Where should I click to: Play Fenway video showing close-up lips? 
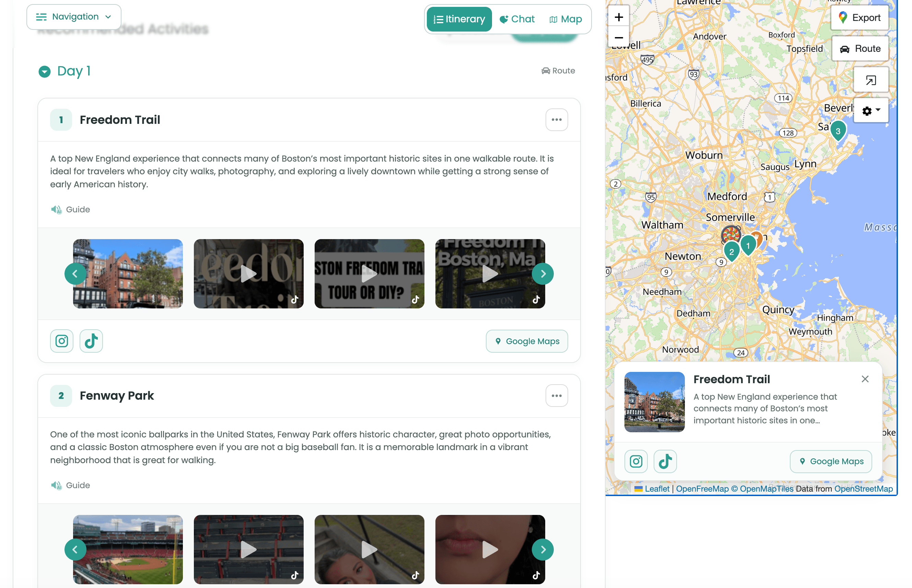(x=490, y=550)
